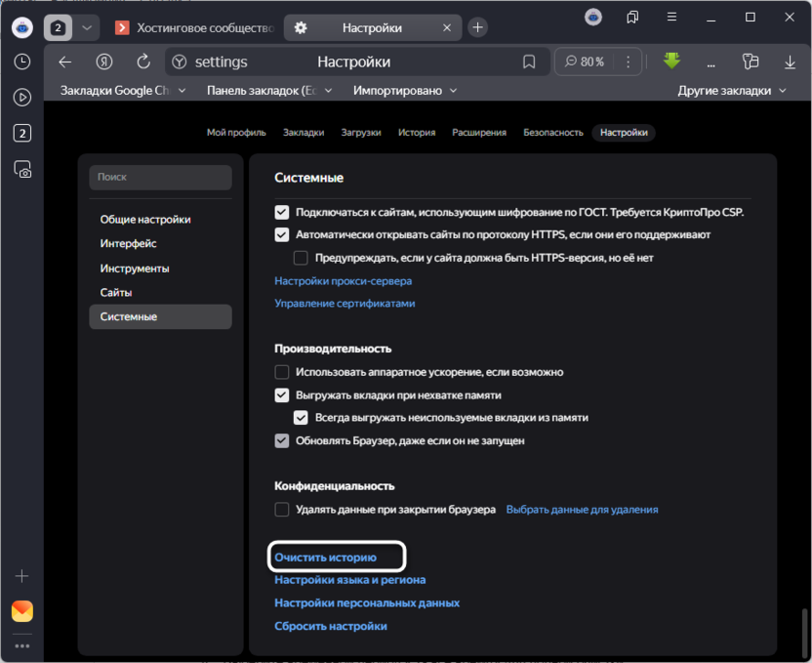Open the screenshot capture icon in sidebar

[x=22, y=169]
